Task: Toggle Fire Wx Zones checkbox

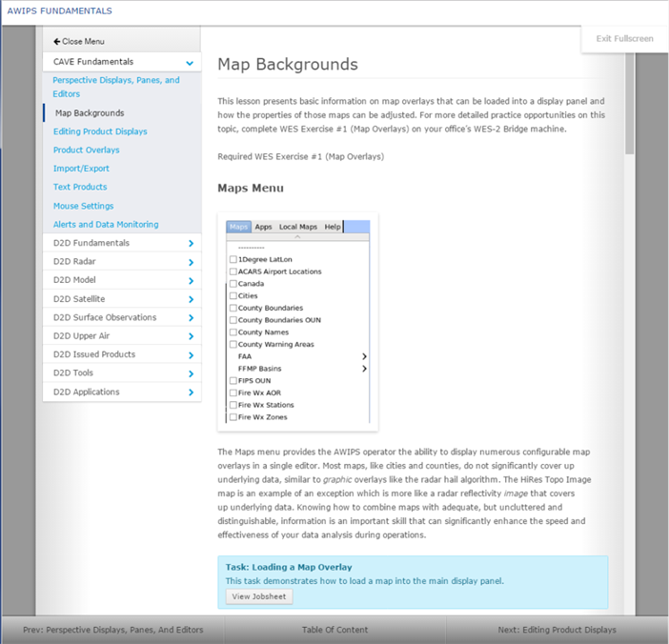Action: [233, 417]
